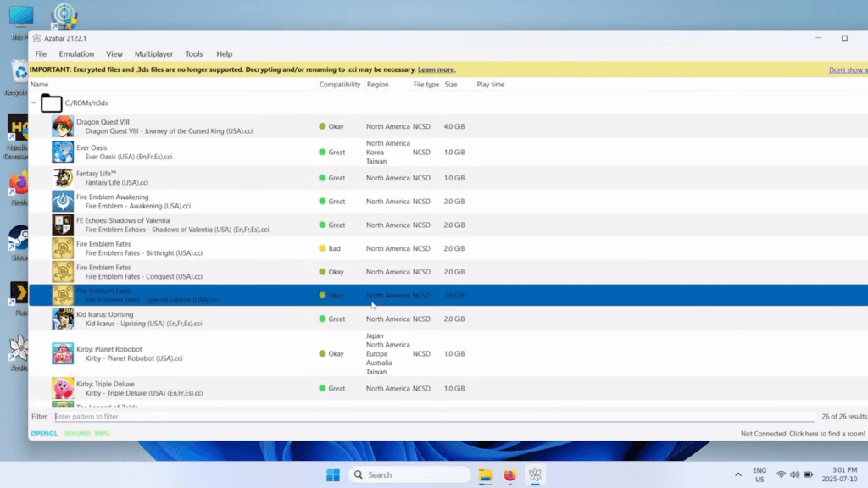Select Kirby: Planet Robobot title text
Viewport: 868px width, 488px height.
click(109, 349)
